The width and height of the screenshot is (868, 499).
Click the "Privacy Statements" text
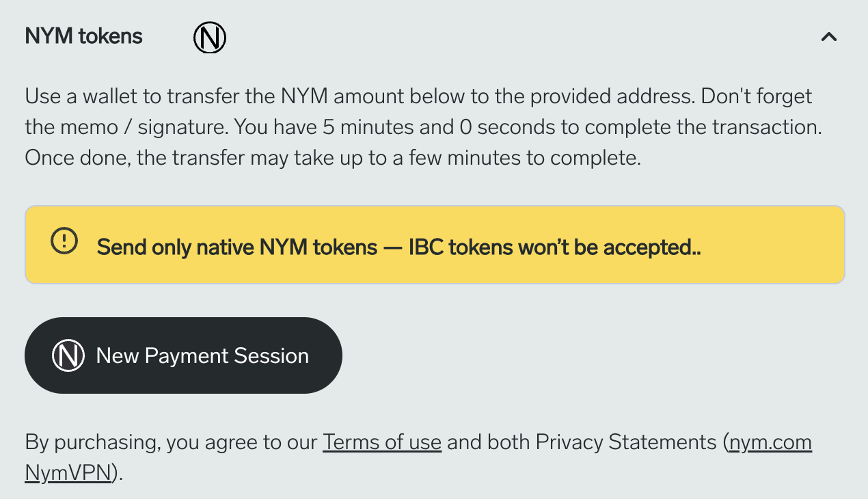(625, 442)
